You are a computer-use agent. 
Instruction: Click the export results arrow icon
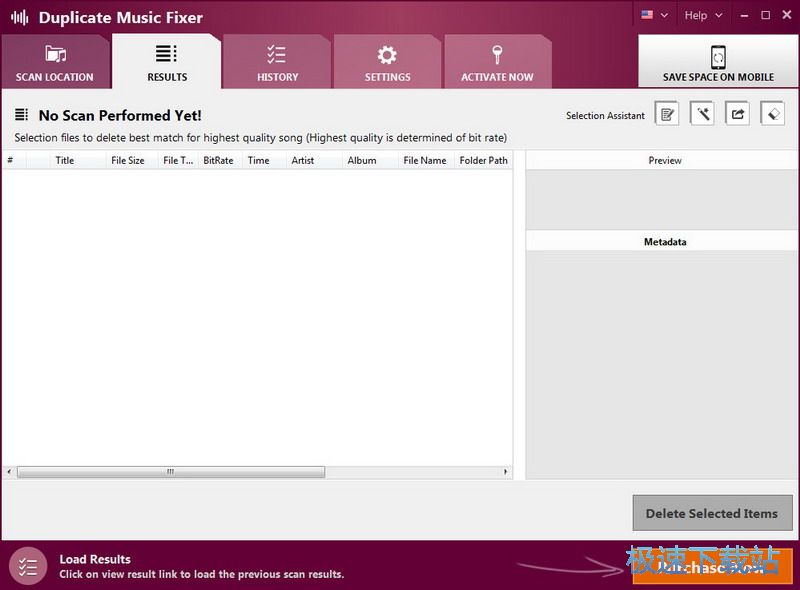pos(737,114)
